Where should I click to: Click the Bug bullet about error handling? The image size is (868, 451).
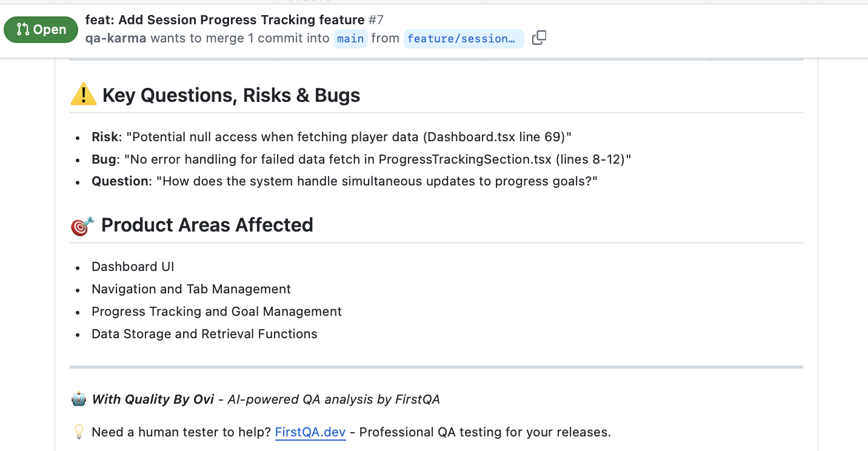click(361, 159)
